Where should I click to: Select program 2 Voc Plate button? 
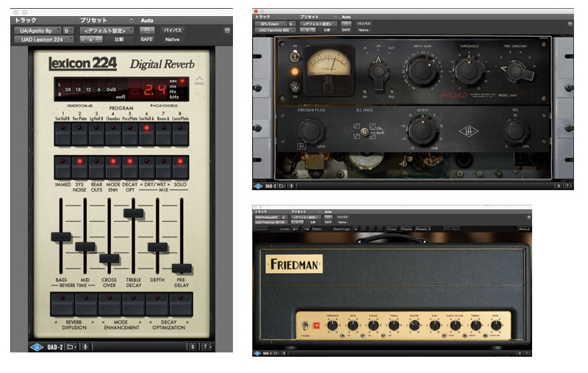point(79,134)
